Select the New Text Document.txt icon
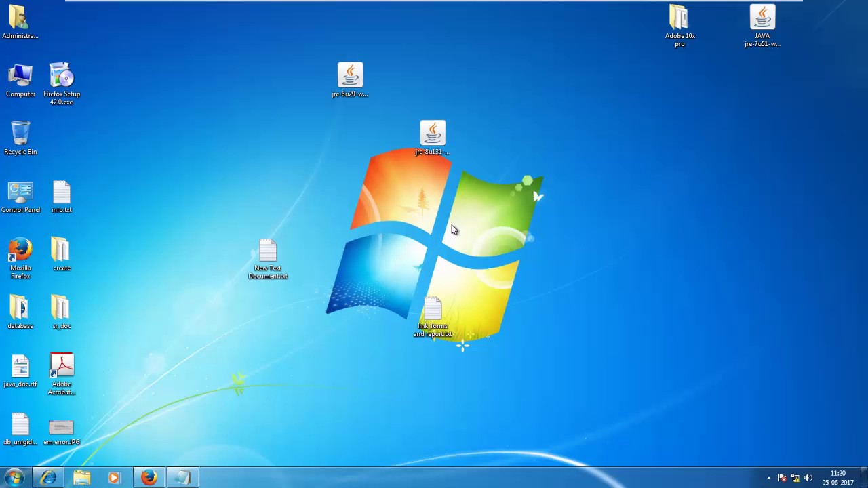Screen dimensions: 868x488 click(x=268, y=260)
